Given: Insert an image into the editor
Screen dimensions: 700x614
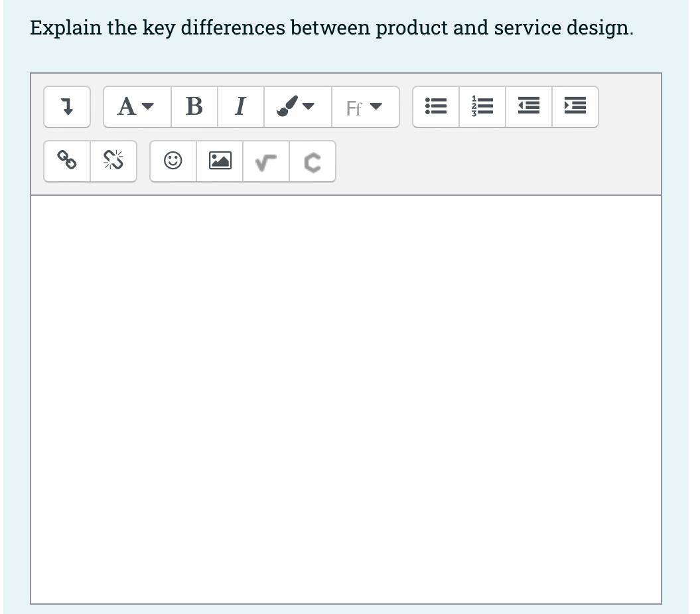Looking at the screenshot, I should point(219,161).
